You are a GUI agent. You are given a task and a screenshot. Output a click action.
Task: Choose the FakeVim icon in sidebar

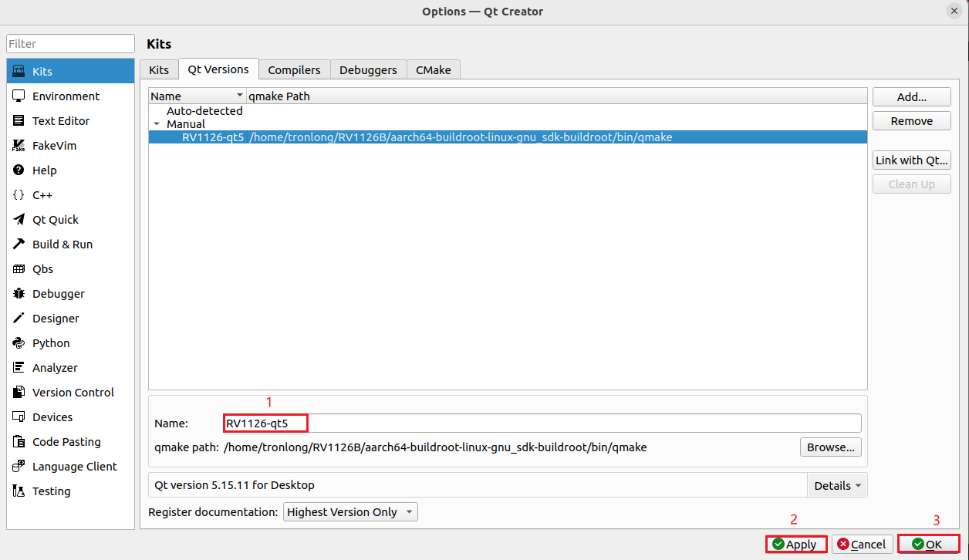(19, 146)
